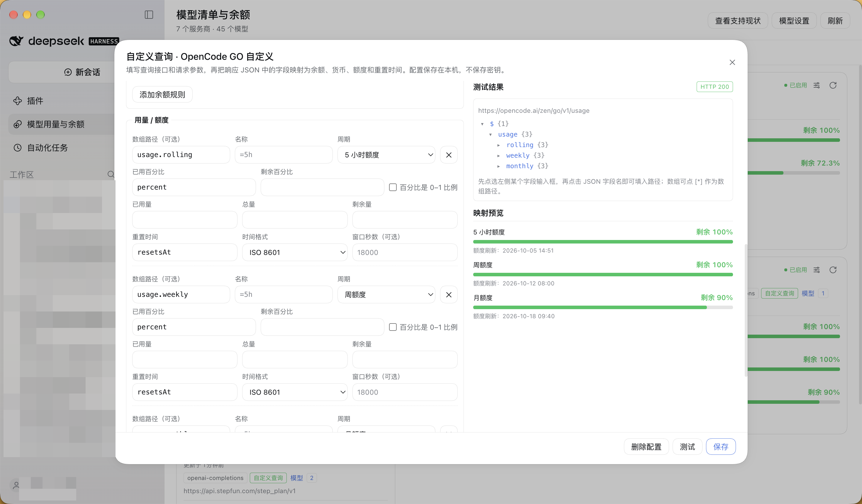Click the red macOS close light
The image size is (862, 504).
click(13, 15)
